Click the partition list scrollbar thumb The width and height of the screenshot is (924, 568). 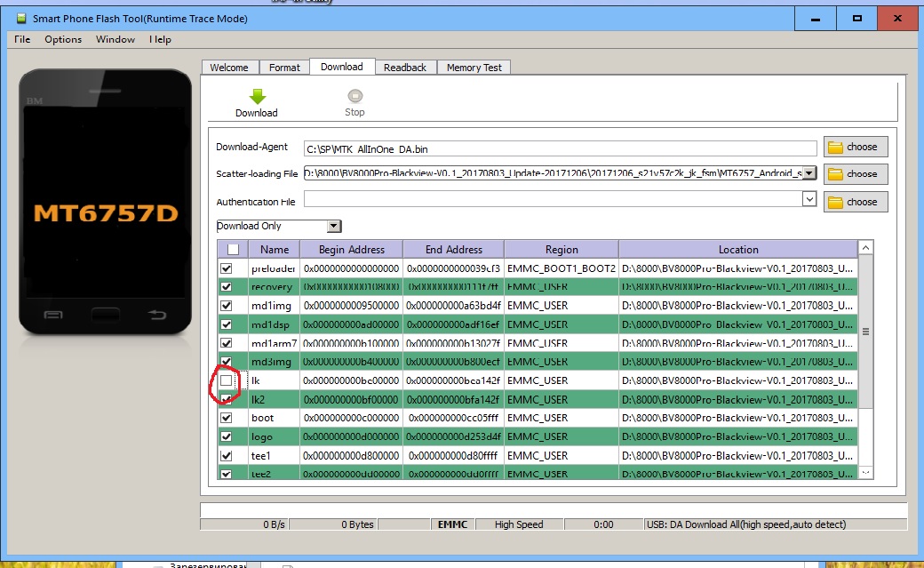865,332
